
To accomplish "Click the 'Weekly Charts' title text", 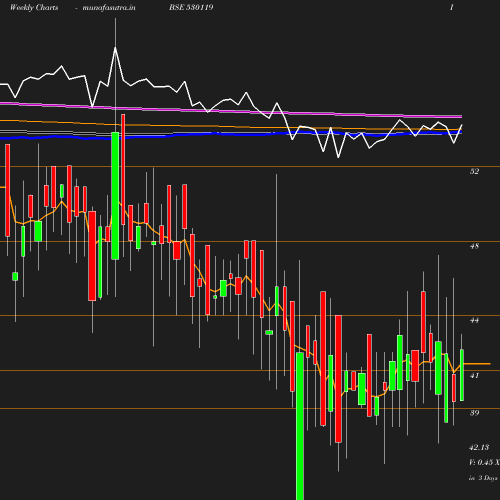I will pyautogui.click(x=34, y=7).
